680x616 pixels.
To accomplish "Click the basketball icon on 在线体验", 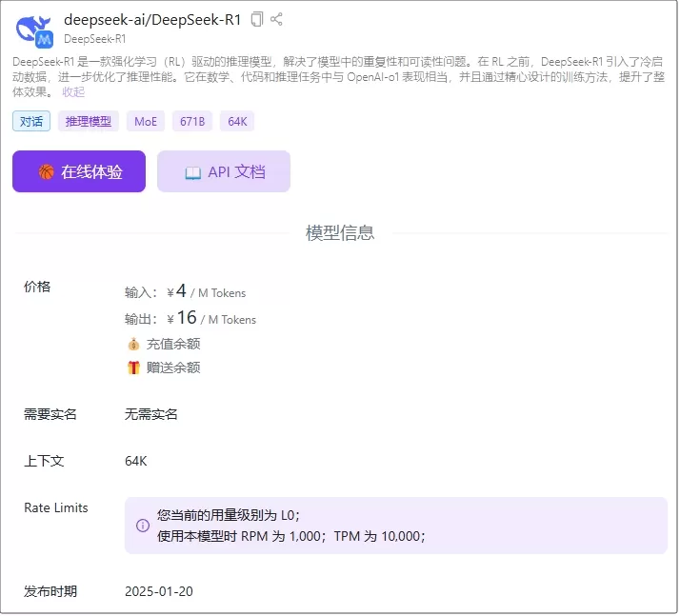I will pyautogui.click(x=46, y=171).
